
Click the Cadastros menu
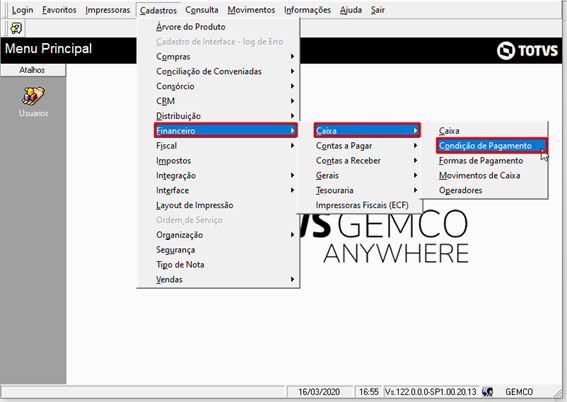(158, 10)
